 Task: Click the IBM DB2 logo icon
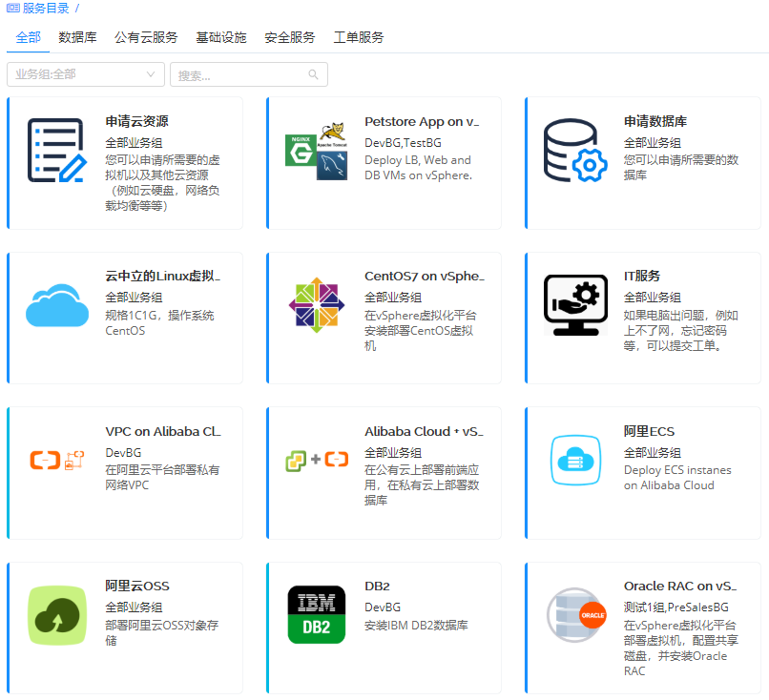click(317, 615)
